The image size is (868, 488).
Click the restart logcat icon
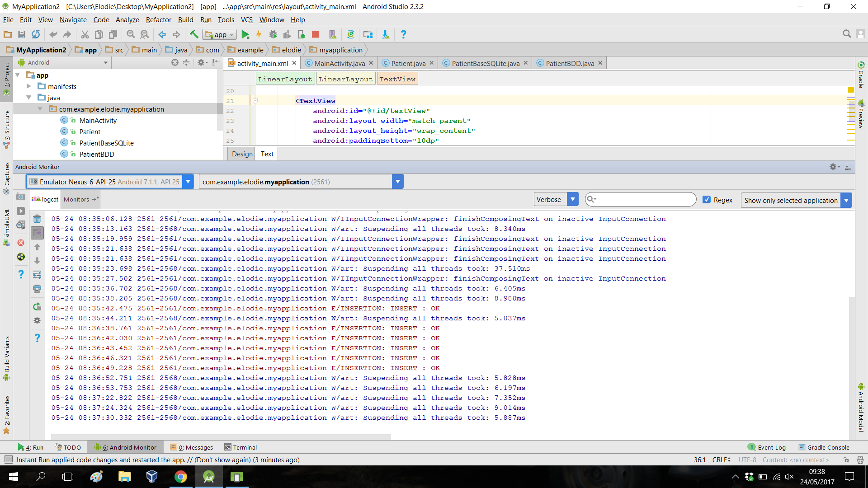(x=37, y=307)
